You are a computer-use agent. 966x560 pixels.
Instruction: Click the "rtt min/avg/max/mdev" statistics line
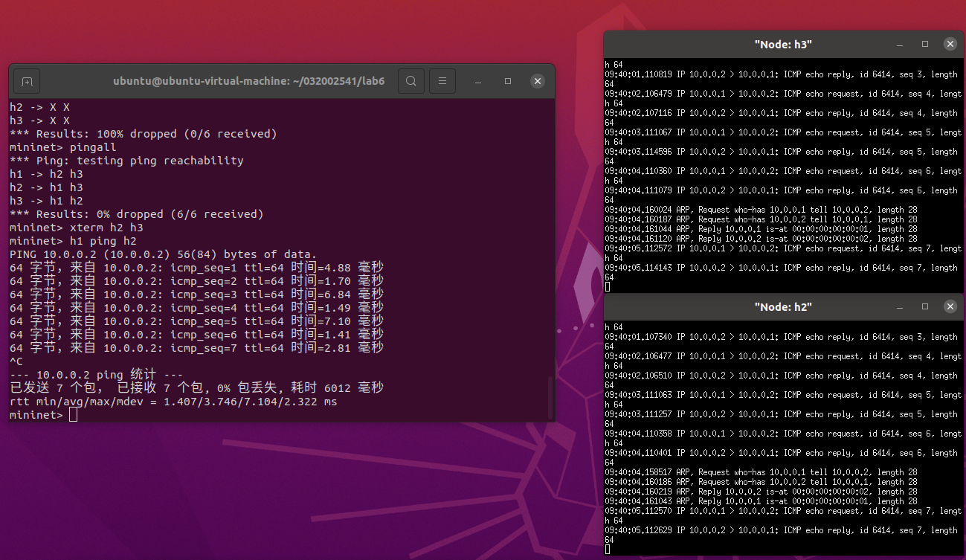point(173,402)
